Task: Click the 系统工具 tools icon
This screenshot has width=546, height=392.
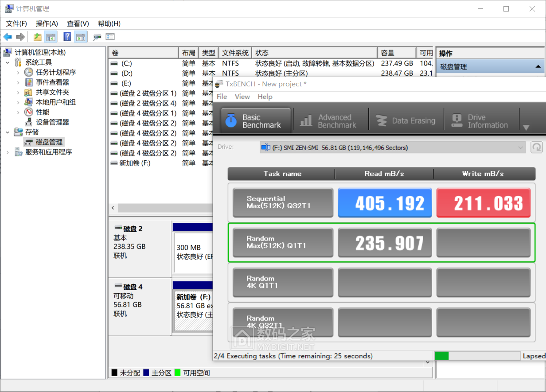Action: pyautogui.click(x=18, y=62)
